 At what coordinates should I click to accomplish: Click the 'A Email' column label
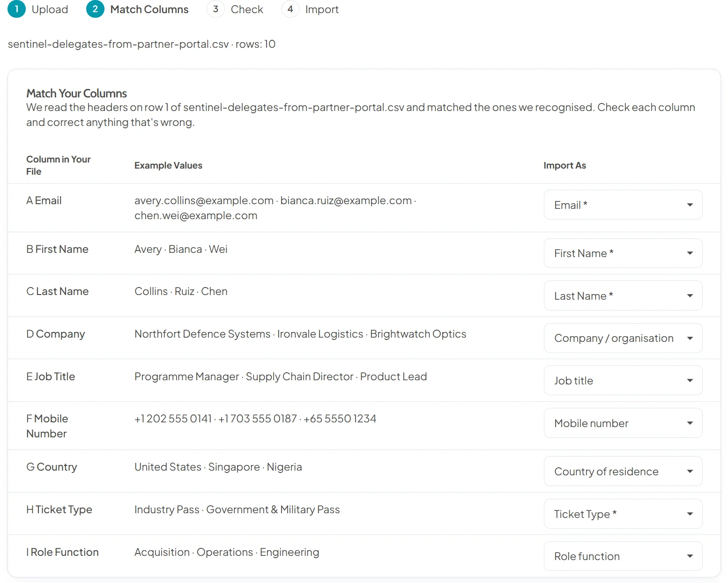[x=44, y=200]
